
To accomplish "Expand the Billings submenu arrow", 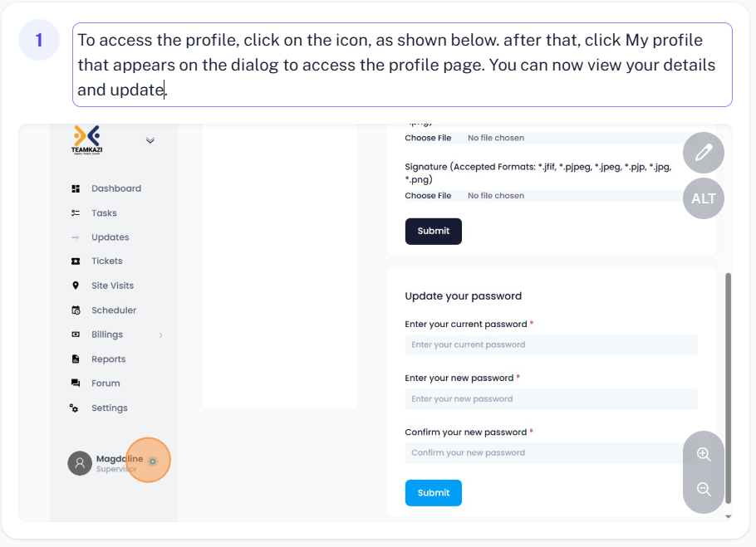I will (x=160, y=335).
